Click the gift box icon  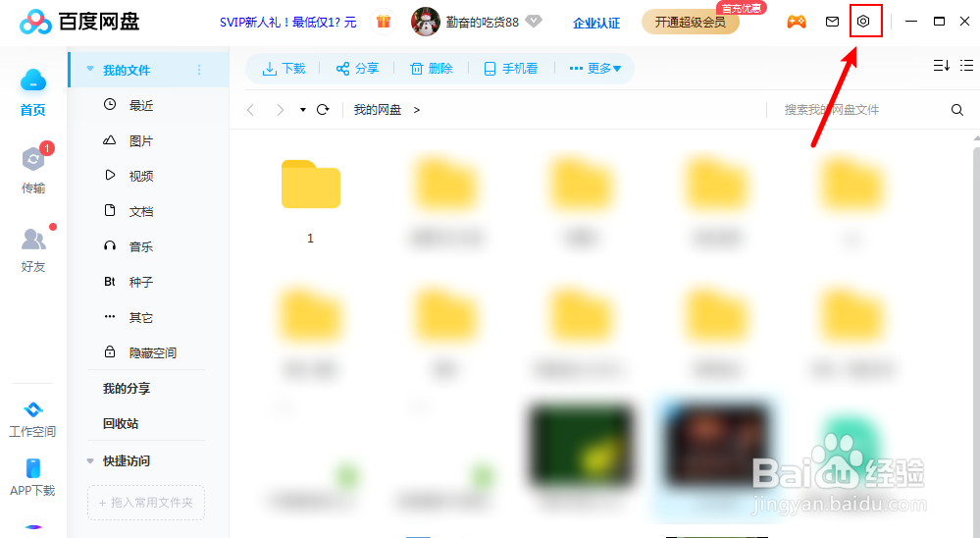[384, 22]
